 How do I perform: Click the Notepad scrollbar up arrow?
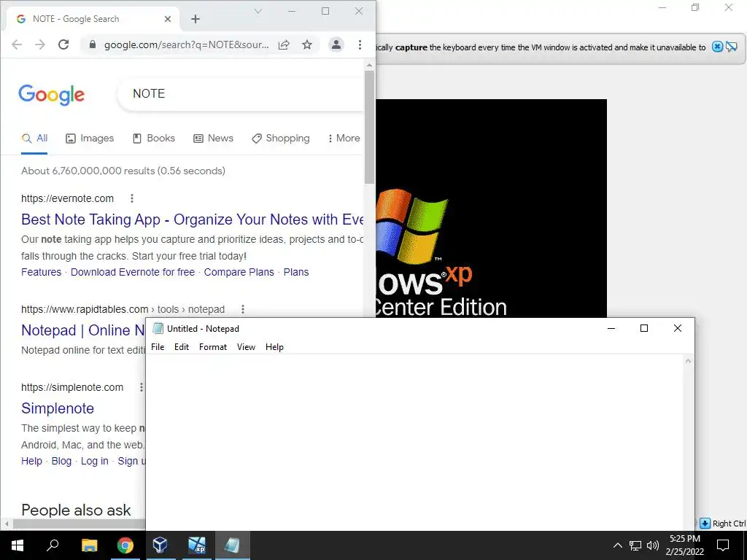pyautogui.click(x=688, y=361)
